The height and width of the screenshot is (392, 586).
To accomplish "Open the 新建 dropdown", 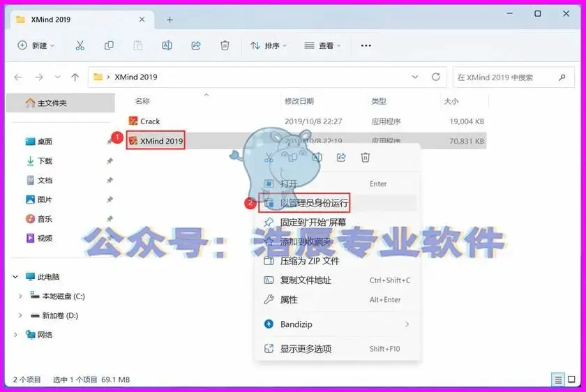I will (36, 45).
